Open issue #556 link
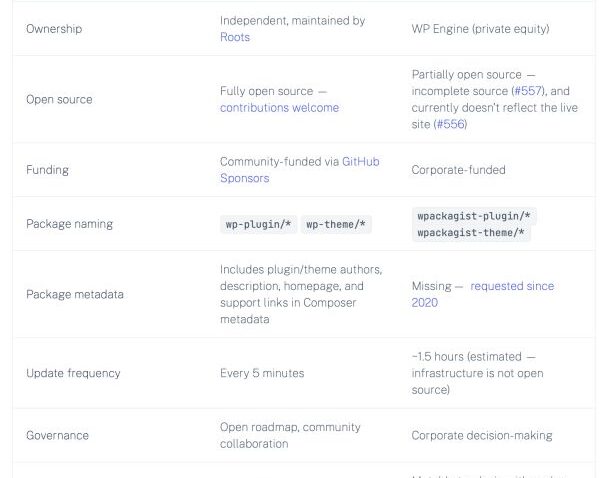Screen dimensions: 604x478 449,124
